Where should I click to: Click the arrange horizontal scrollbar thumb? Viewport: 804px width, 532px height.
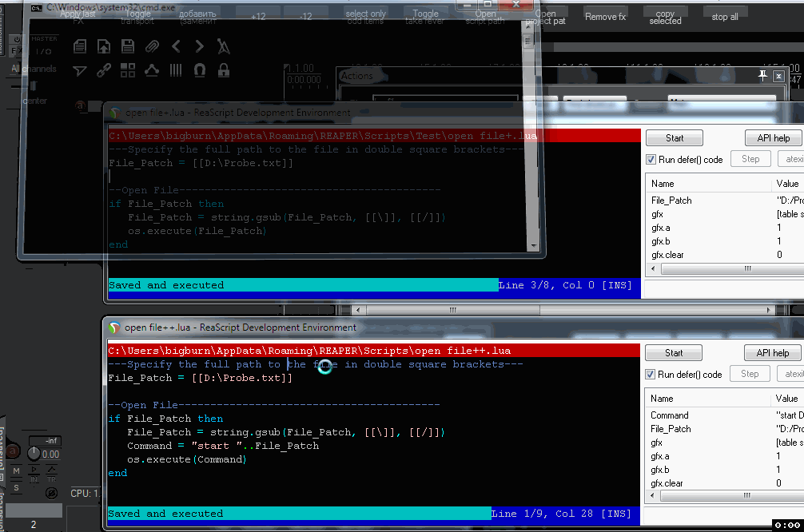tap(452, 310)
